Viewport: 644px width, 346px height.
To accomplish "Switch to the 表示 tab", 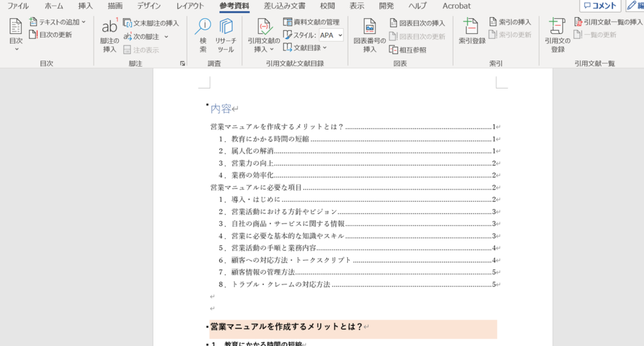I will point(357,6).
